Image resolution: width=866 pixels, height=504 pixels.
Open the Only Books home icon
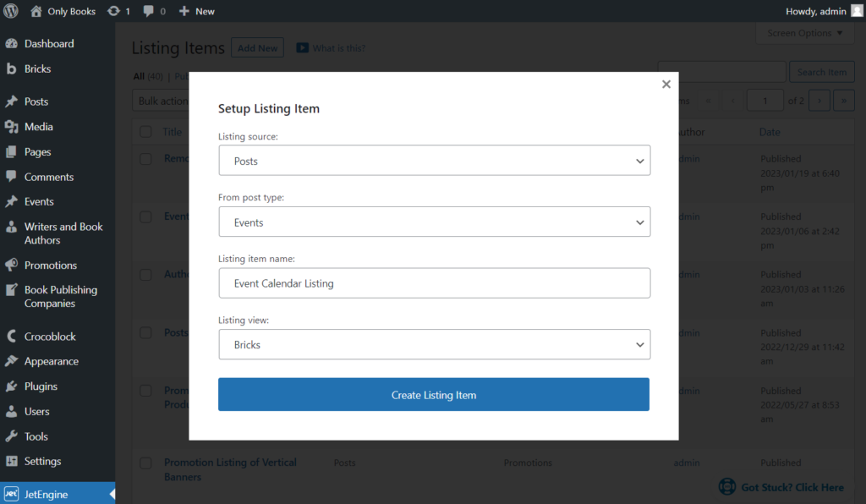click(x=36, y=11)
